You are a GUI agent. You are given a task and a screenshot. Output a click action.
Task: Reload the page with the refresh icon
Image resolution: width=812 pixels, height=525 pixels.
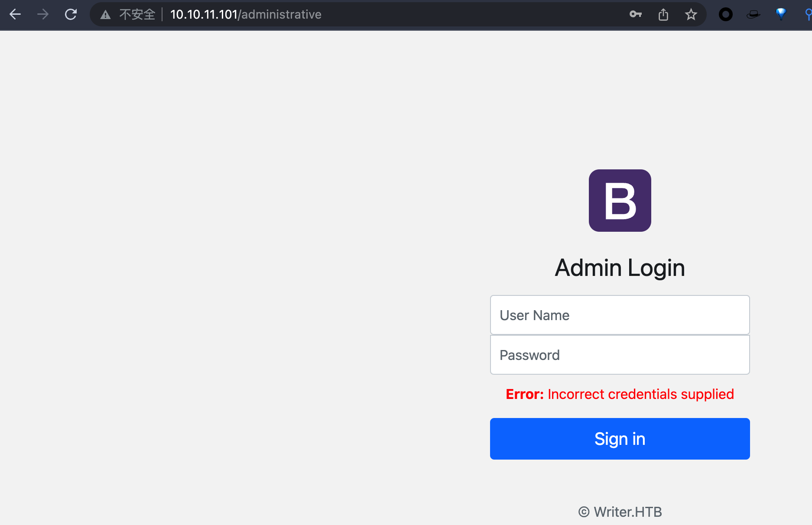(71, 14)
